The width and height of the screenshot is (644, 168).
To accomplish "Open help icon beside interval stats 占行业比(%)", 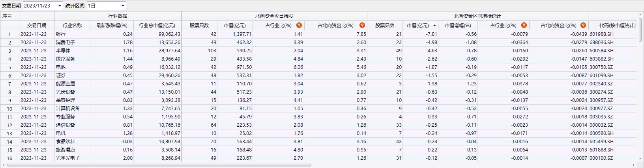I will click(524, 25).
